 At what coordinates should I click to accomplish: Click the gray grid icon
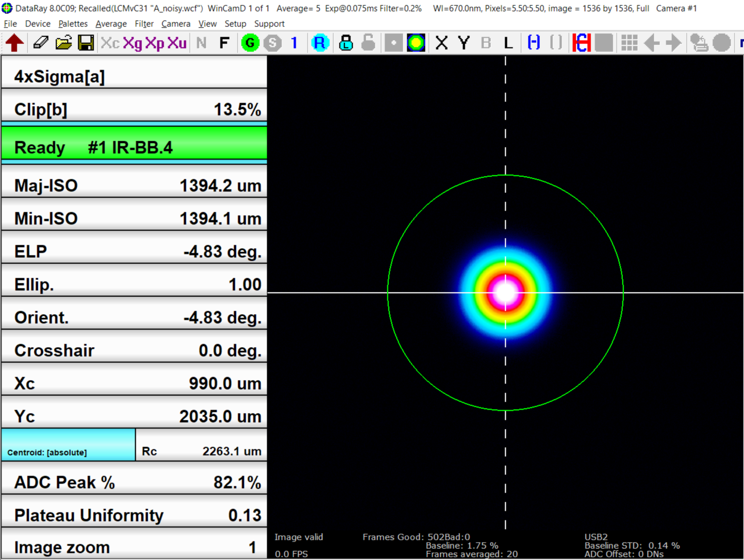click(x=629, y=43)
